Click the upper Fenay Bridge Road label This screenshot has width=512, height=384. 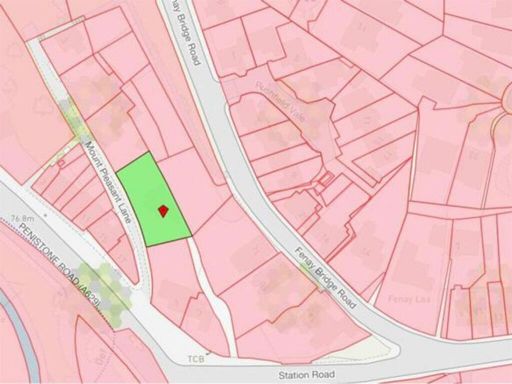(188, 33)
